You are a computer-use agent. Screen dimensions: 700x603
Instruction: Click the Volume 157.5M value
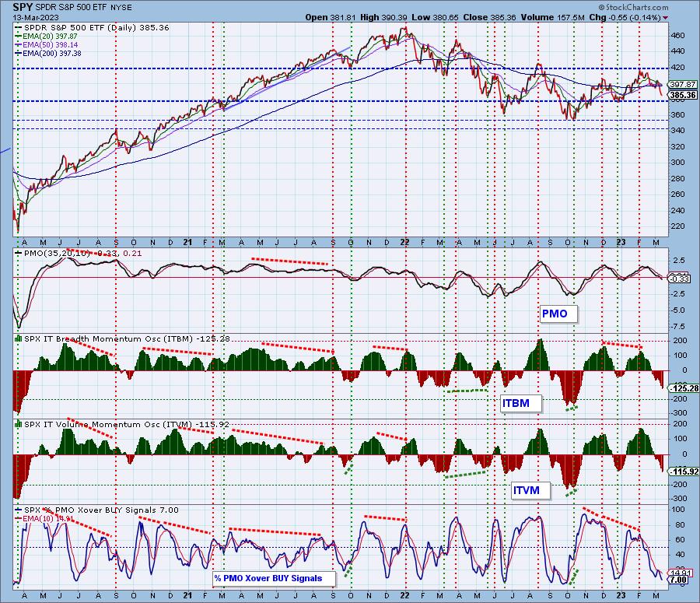pos(552,17)
